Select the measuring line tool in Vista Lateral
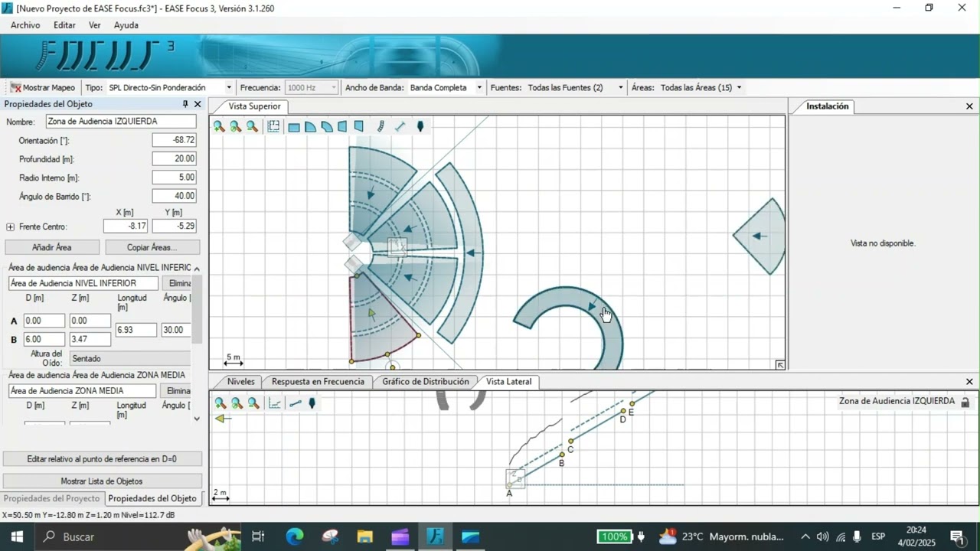Image resolution: width=980 pixels, height=551 pixels. point(295,403)
